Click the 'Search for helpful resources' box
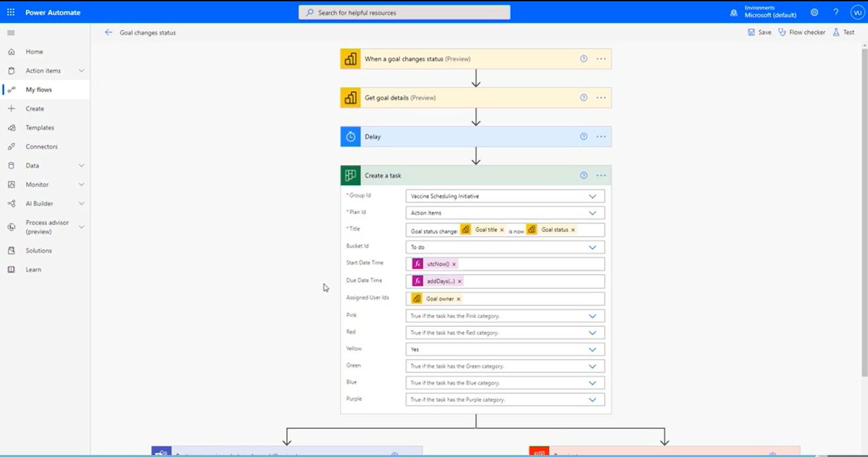The width and height of the screenshot is (868, 457). [404, 12]
